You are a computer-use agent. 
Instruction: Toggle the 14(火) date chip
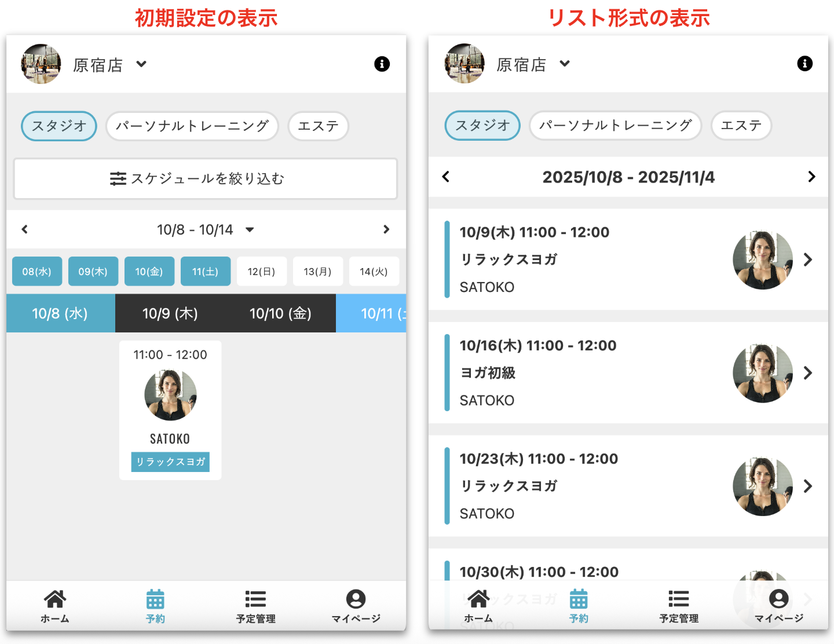374,272
